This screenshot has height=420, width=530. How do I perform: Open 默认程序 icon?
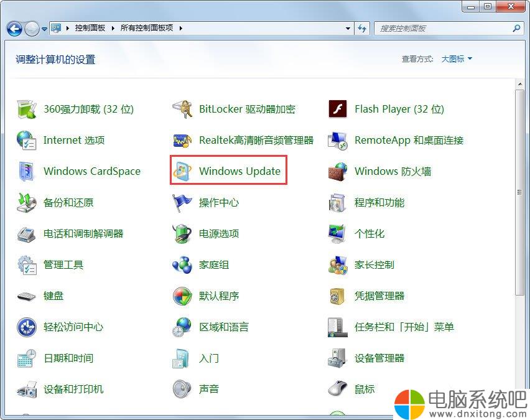[182, 296]
